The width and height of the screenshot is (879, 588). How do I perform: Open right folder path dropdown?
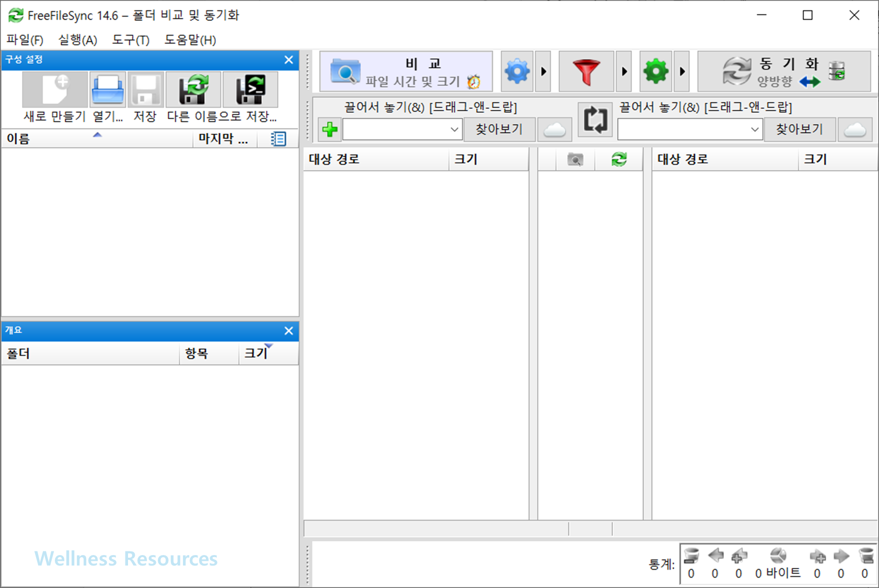pyautogui.click(x=754, y=129)
